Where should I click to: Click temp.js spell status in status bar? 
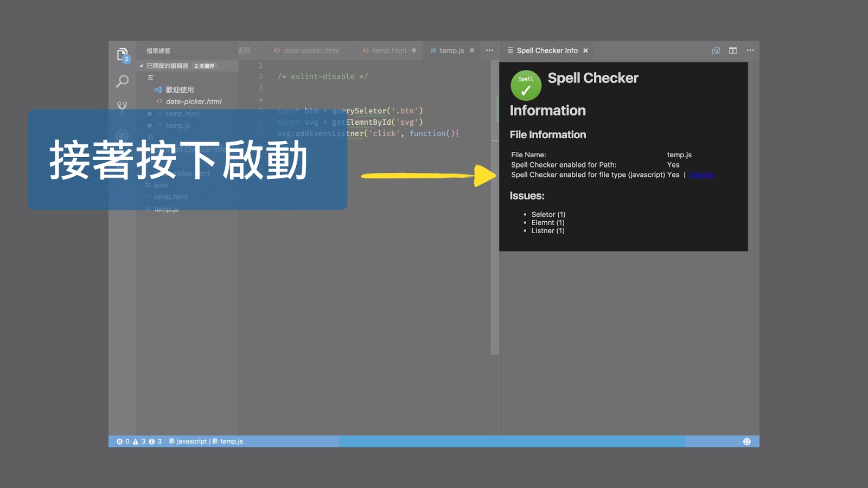(227, 441)
